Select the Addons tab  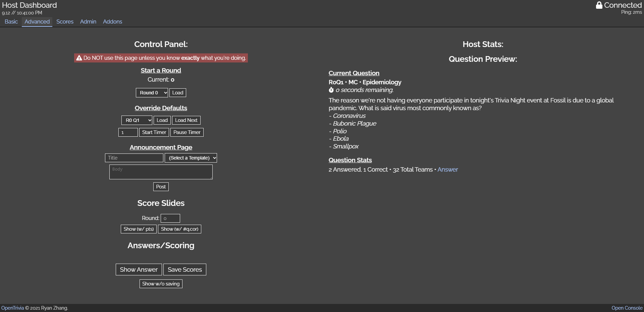(x=112, y=21)
